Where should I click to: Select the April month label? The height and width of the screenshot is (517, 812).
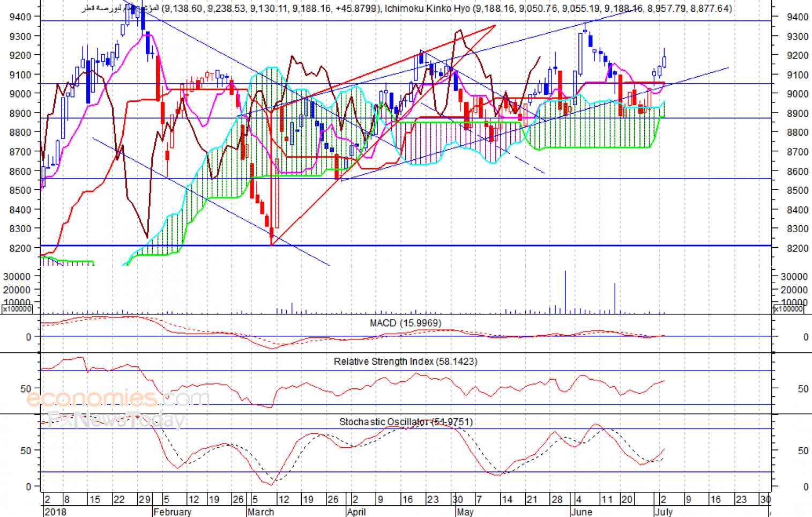coord(356,512)
